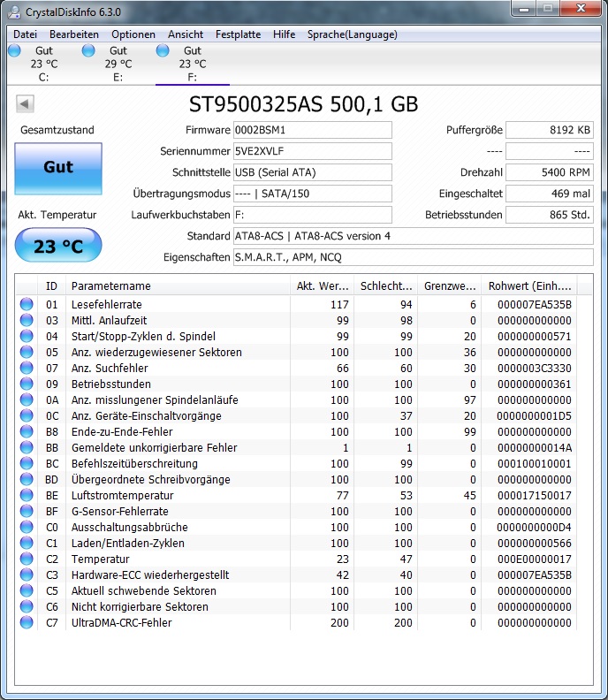This screenshot has height=700, width=608.
Task: Open the Hilfe menu
Action: click(x=284, y=34)
